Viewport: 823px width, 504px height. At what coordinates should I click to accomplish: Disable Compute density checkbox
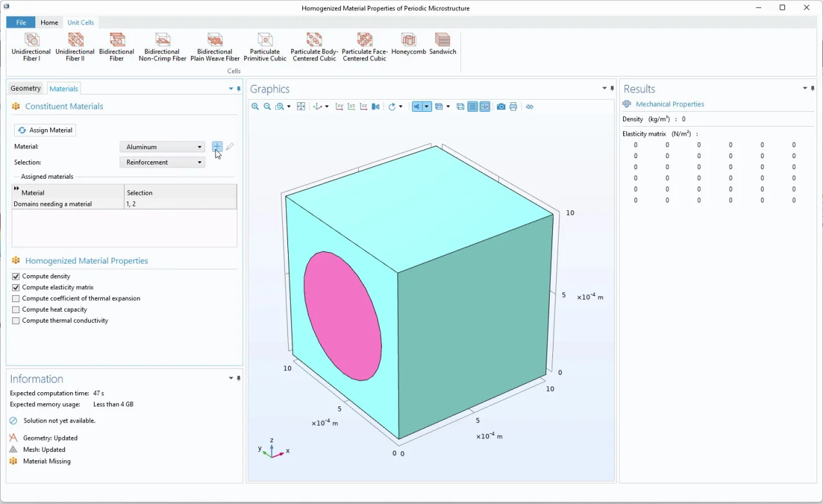[16, 276]
